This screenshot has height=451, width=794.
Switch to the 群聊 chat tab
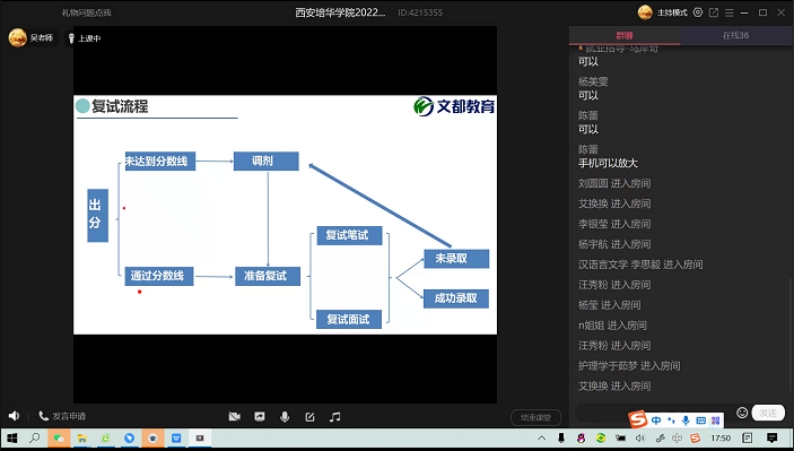point(623,35)
